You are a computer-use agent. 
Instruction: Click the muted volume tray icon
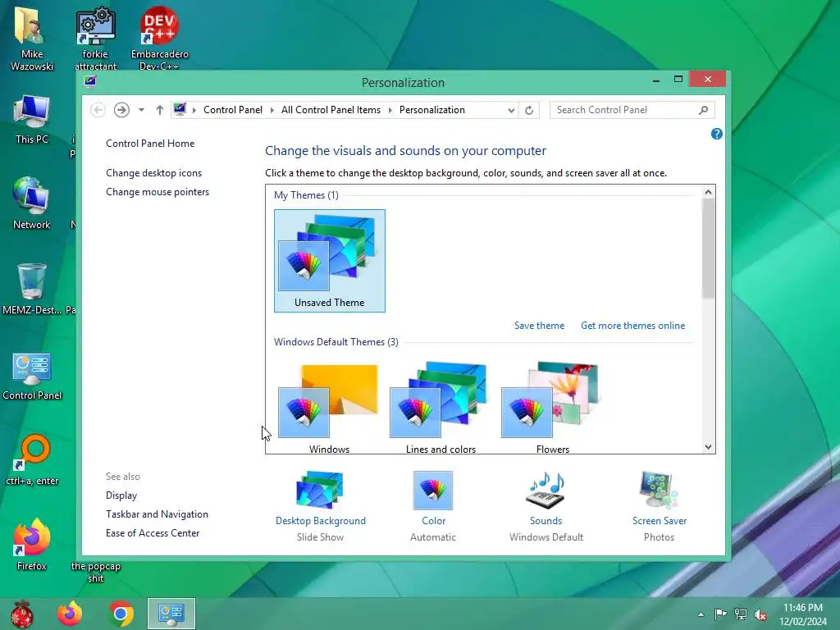click(760, 614)
